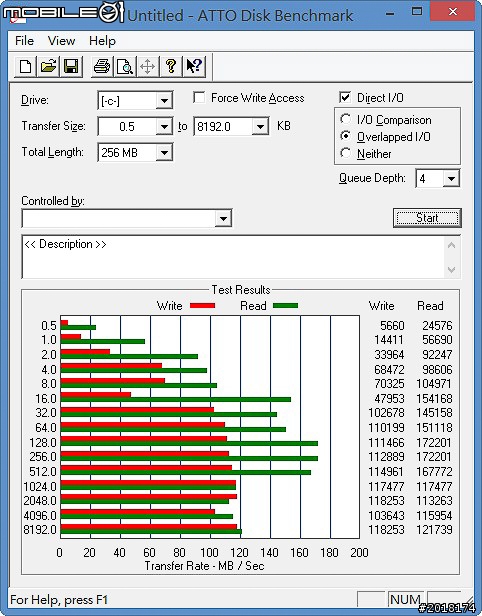
Task: Click the 4096.0 transfer size row label
Action: click(40, 515)
